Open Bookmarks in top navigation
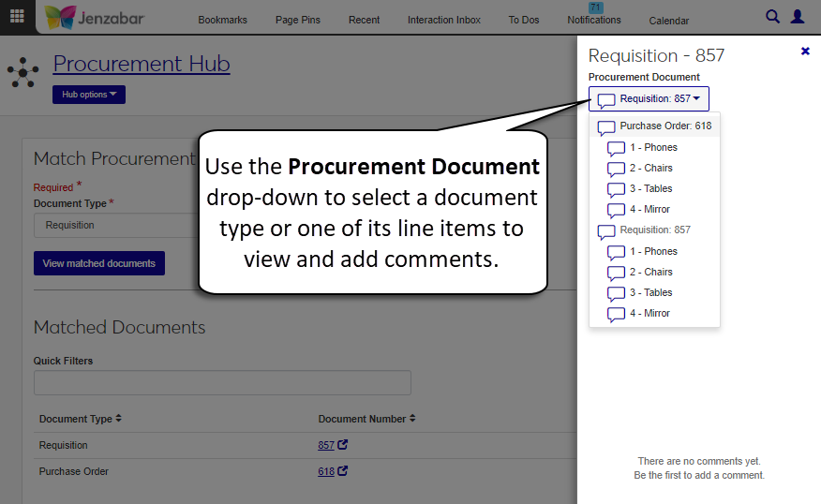This screenshot has width=821, height=504. click(x=222, y=20)
